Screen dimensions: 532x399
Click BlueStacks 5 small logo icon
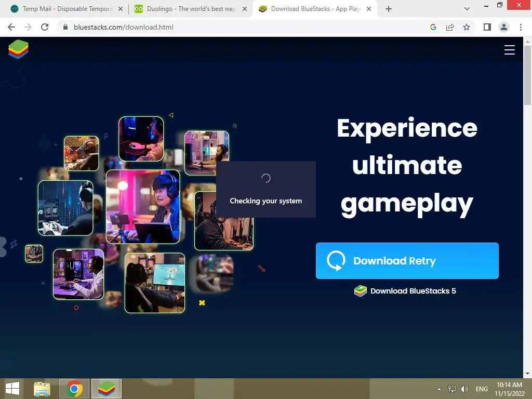pos(361,291)
